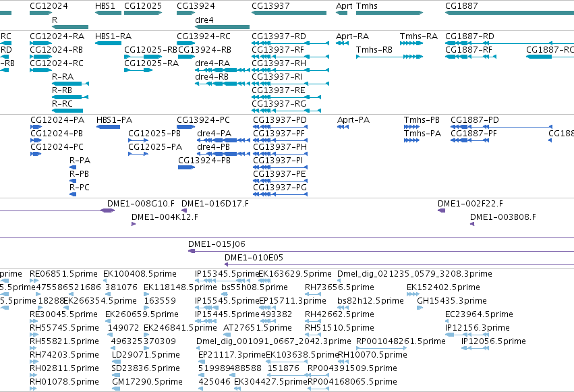The width and height of the screenshot is (574, 392).
Task: Select EST RP004168065.5prime
Action: tap(353, 382)
